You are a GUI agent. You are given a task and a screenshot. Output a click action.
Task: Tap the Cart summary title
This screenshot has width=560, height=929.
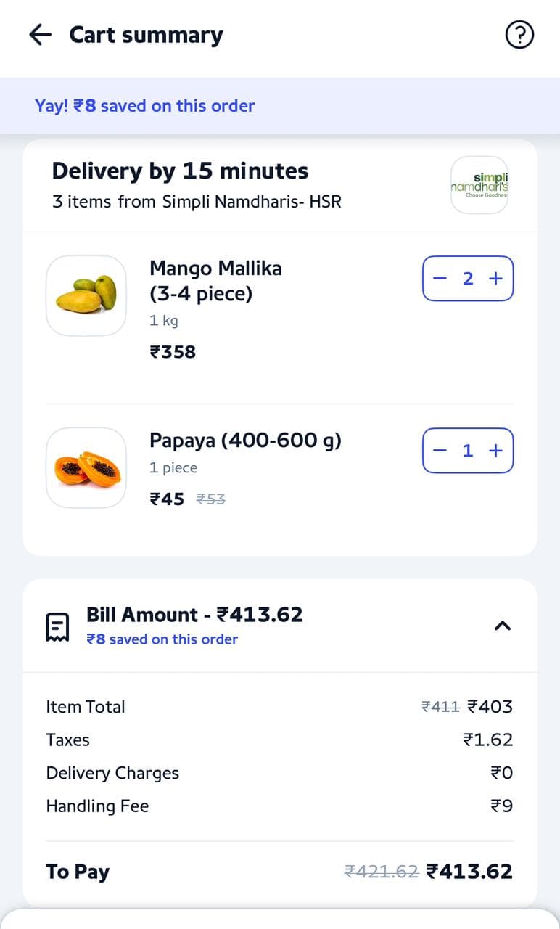tap(146, 35)
